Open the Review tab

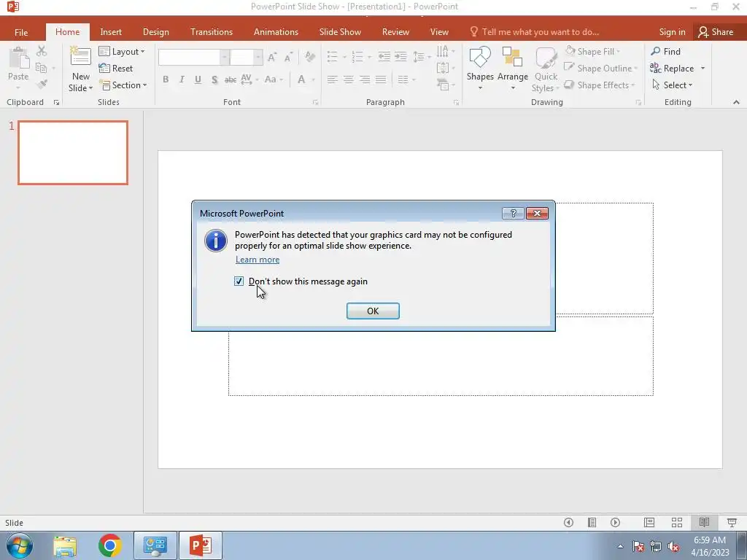tap(395, 32)
